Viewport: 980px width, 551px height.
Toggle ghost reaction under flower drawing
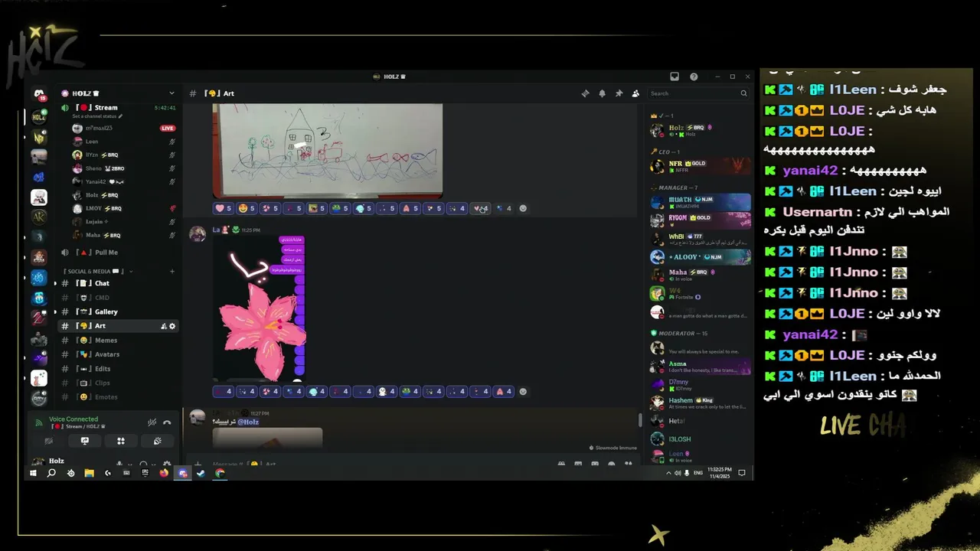coord(387,391)
